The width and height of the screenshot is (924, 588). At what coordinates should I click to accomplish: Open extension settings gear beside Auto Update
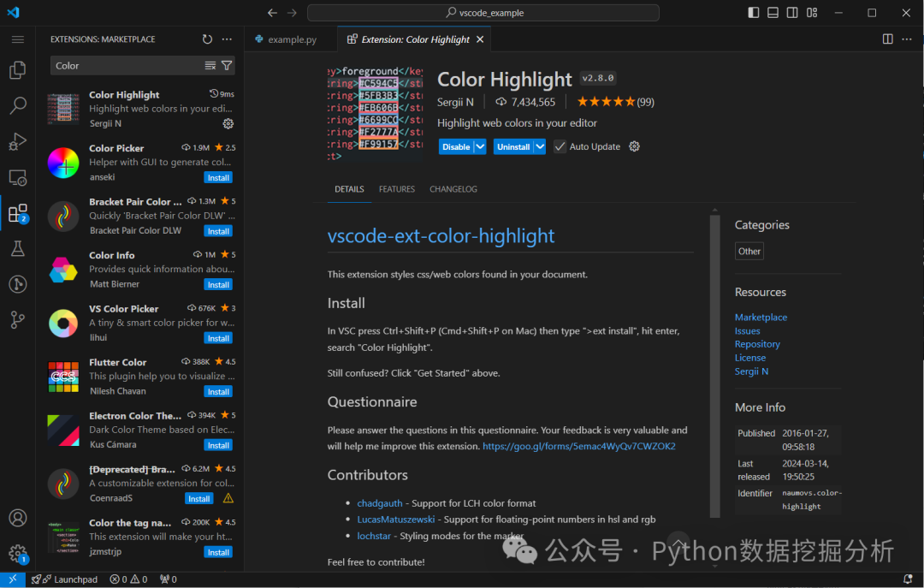pos(634,146)
